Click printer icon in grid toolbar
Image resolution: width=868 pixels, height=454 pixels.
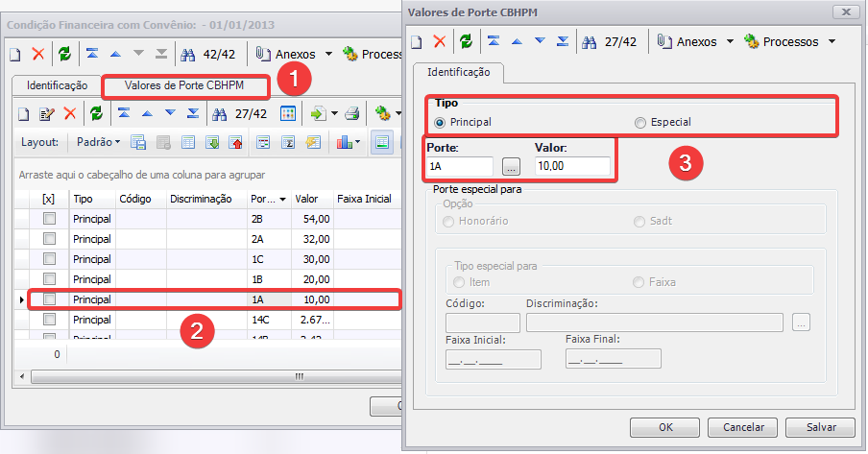coord(352,113)
